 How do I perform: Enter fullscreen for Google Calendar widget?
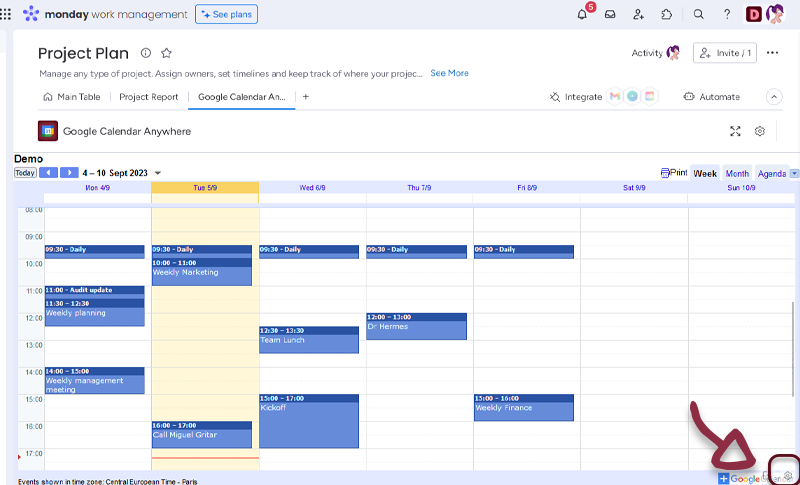735,131
